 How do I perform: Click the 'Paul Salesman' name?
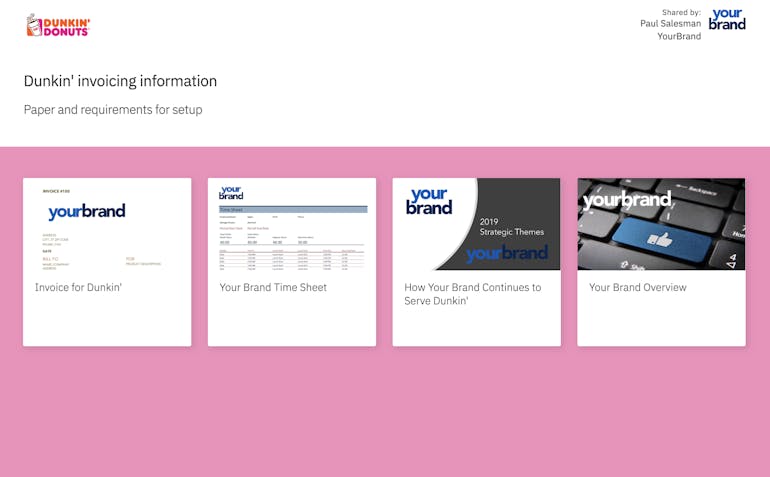coord(670,24)
